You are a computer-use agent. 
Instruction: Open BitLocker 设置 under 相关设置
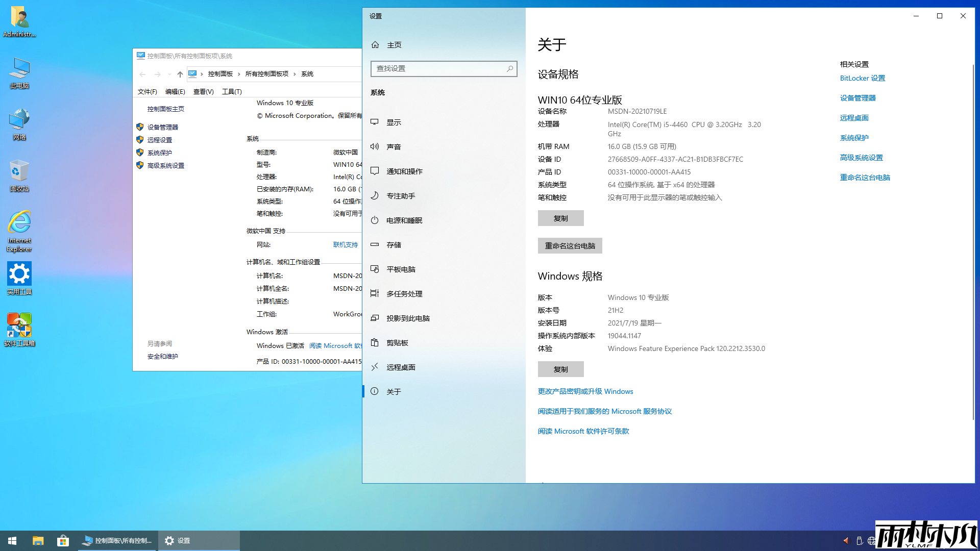pyautogui.click(x=863, y=78)
